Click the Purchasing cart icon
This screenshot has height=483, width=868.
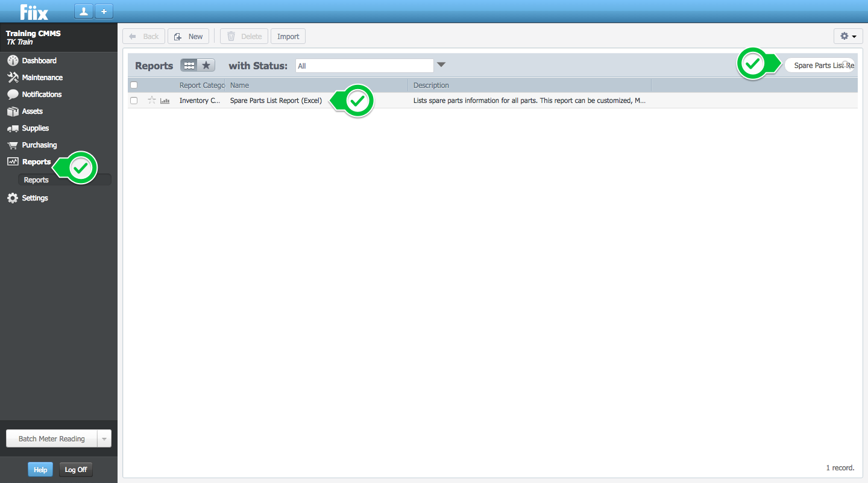tap(13, 145)
